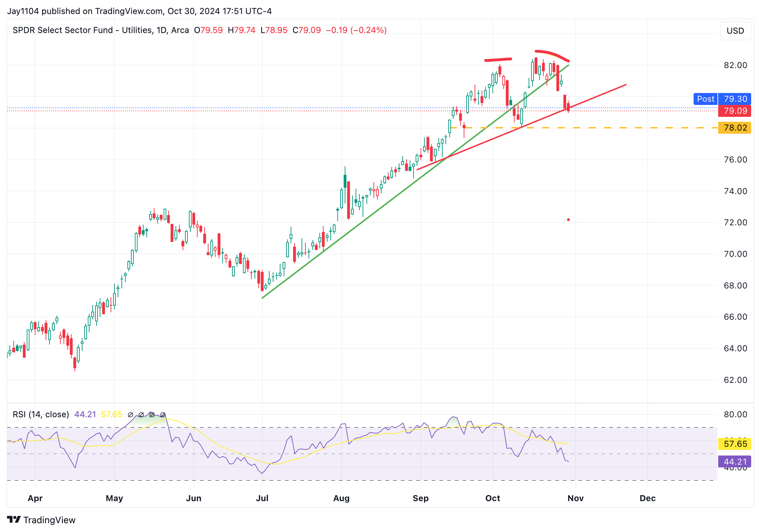Click the 68.00 price axis label

pyautogui.click(x=735, y=286)
